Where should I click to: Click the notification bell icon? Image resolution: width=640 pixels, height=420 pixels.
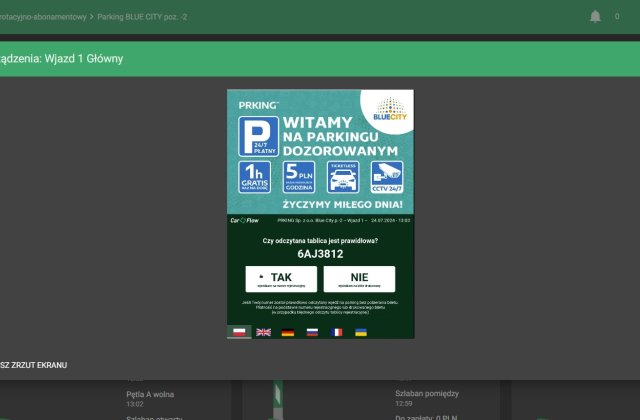(596, 16)
